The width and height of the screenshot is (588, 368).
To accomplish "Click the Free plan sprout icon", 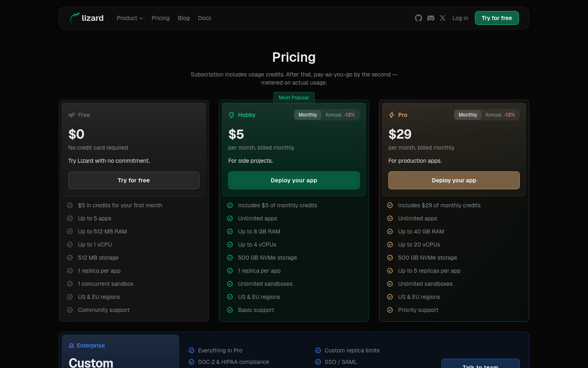I will pyautogui.click(x=71, y=115).
